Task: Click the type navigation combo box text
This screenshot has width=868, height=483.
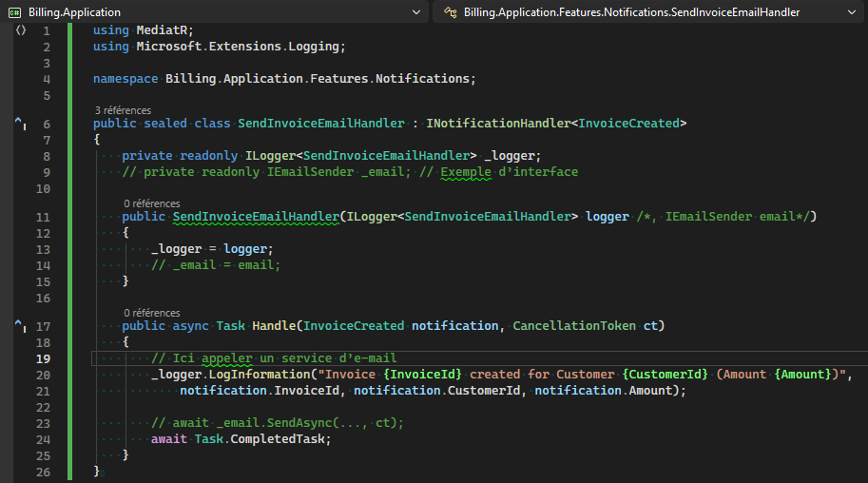Action: pyautogui.click(x=632, y=12)
